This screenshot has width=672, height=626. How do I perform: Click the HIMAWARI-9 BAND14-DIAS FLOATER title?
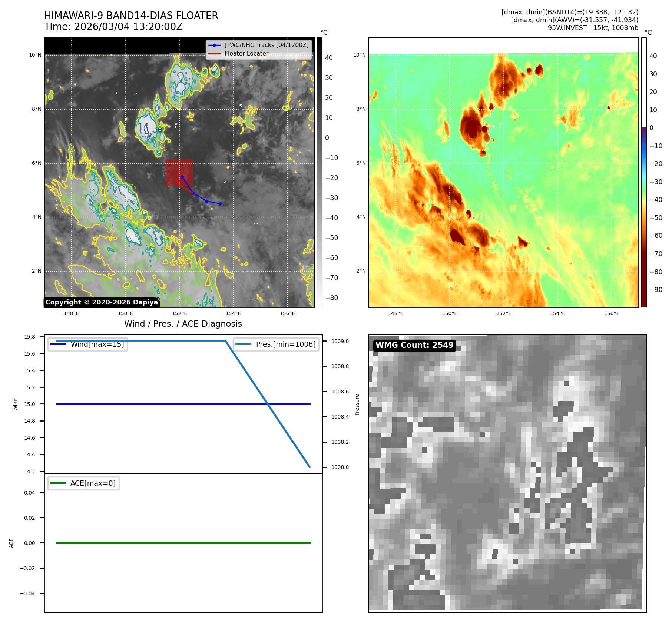131,16
